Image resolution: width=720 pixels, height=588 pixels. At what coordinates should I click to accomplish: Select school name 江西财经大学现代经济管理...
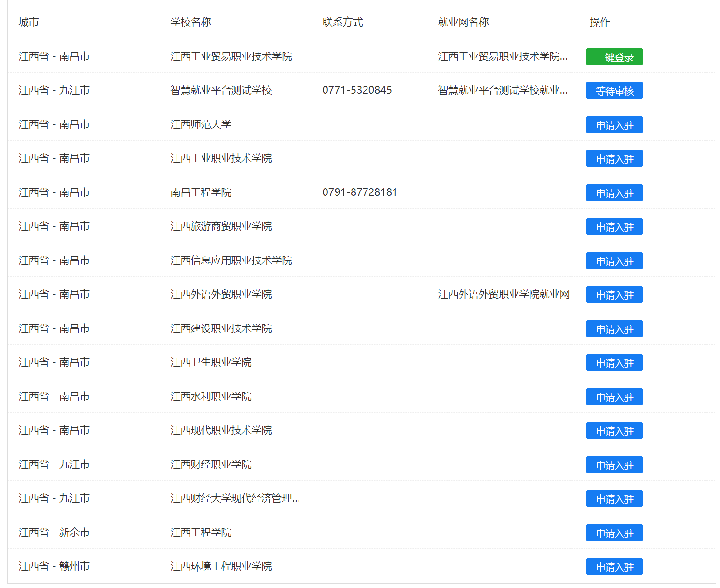click(x=235, y=498)
